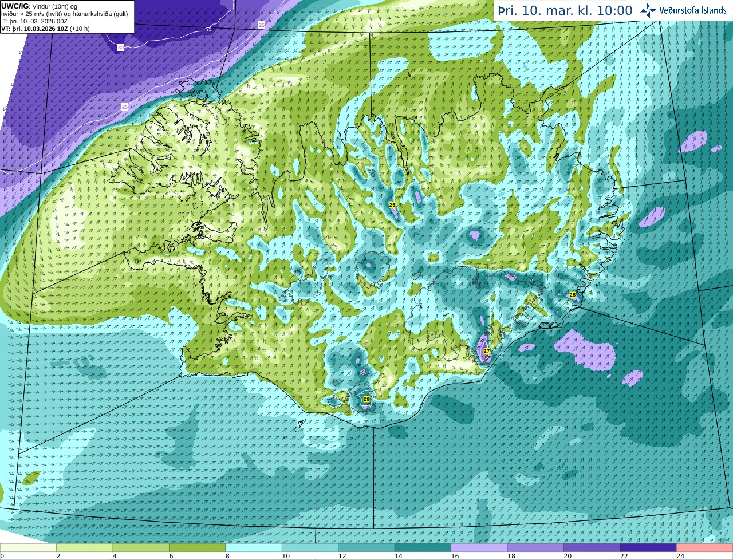Screen dimensions: 733x560
Task: Click the legend tick label 22
Action: (624, 556)
